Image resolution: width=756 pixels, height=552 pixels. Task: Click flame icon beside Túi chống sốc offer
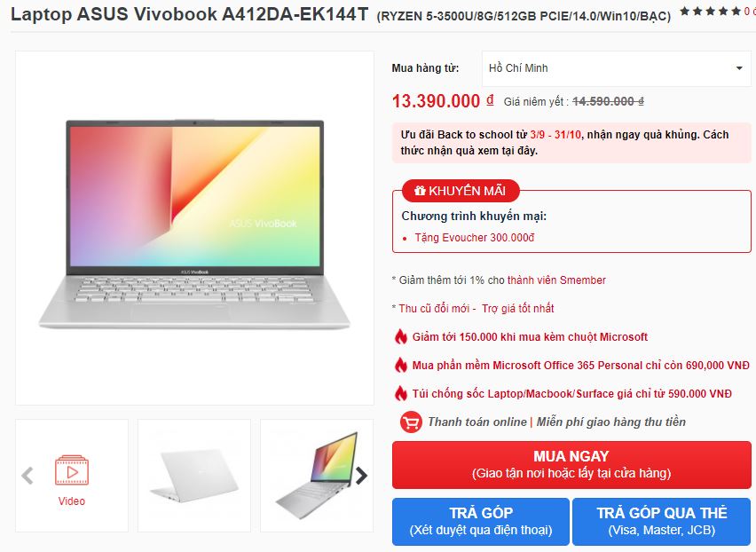tap(401, 393)
